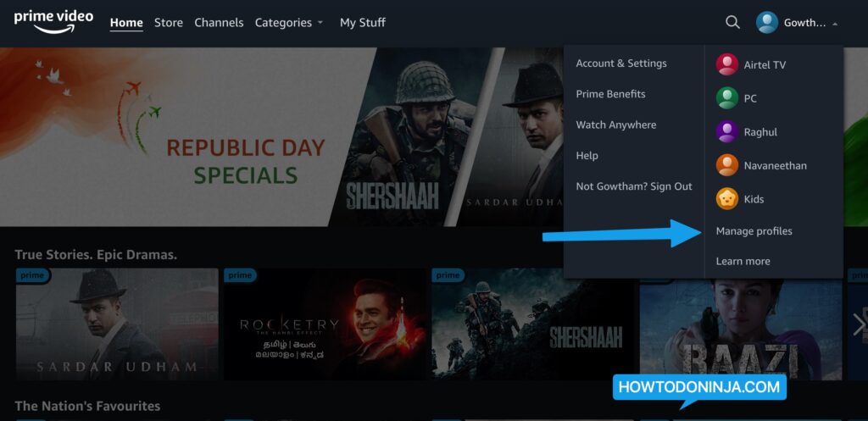
Task: Click Not Gowtham? Sign Out
Action: tap(634, 186)
